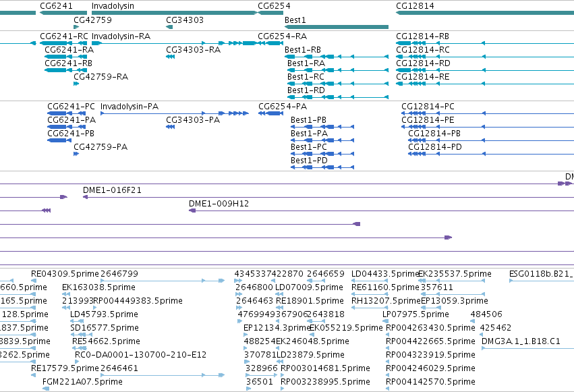Select protein label Invadolysin-PA
Image resolution: width=574 pixels, height=392 pixels.
pos(130,107)
